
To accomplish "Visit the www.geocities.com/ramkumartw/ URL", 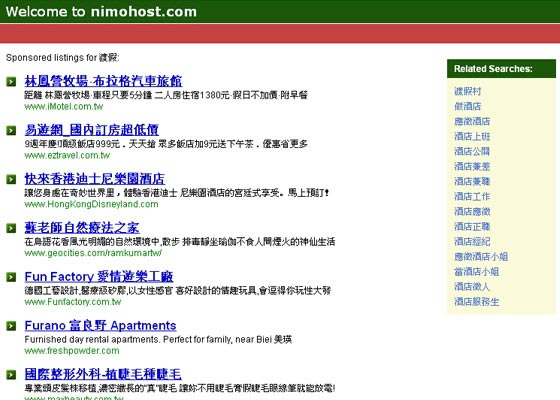I will click(93, 253).
